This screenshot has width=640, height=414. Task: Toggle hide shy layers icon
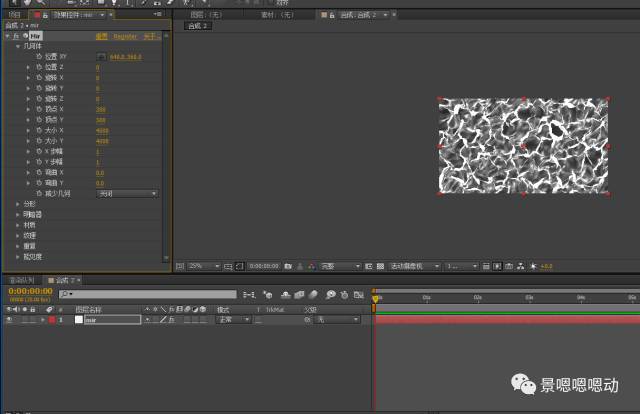click(x=286, y=295)
